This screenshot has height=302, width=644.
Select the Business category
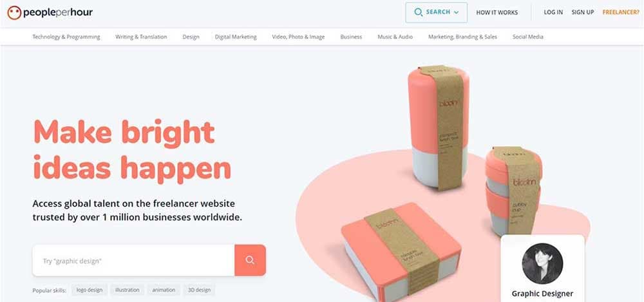point(351,37)
